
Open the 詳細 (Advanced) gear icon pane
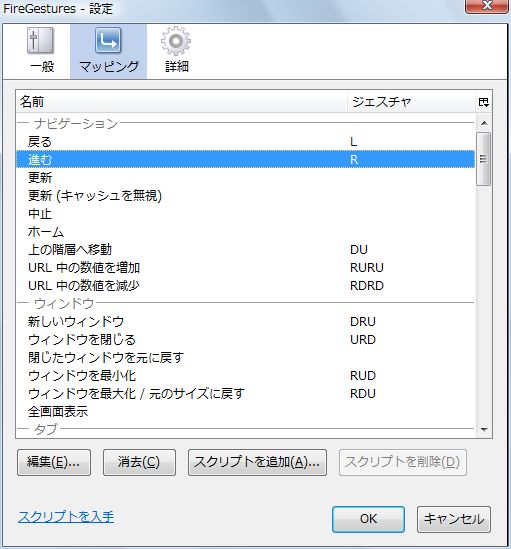(x=176, y=51)
